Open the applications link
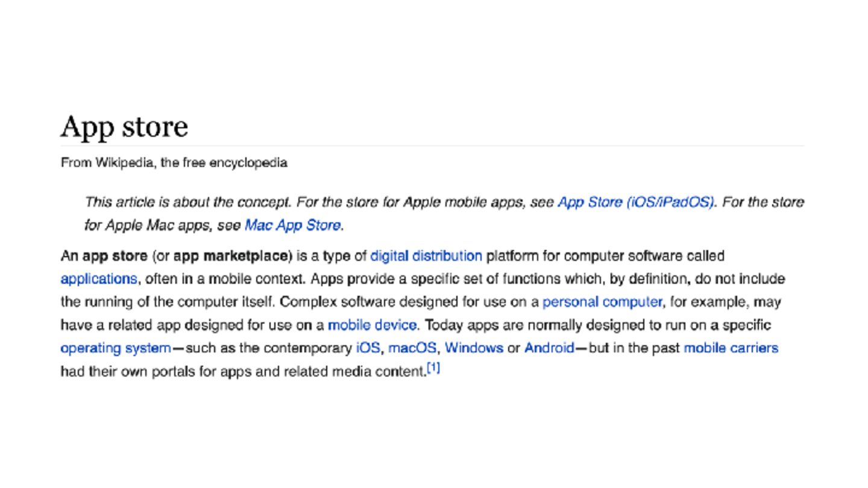The image size is (868, 488). pos(99,279)
